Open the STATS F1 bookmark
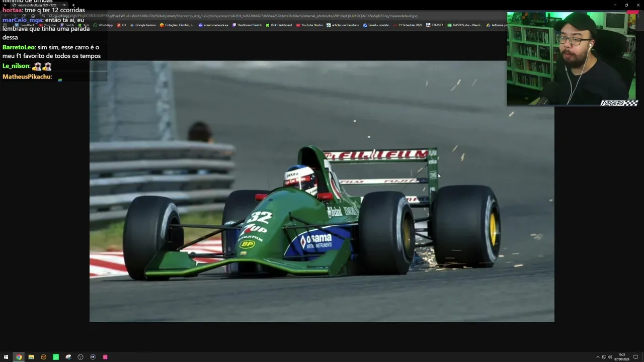The width and height of the screenshot is (644, 362). click(x=435, y=25)
